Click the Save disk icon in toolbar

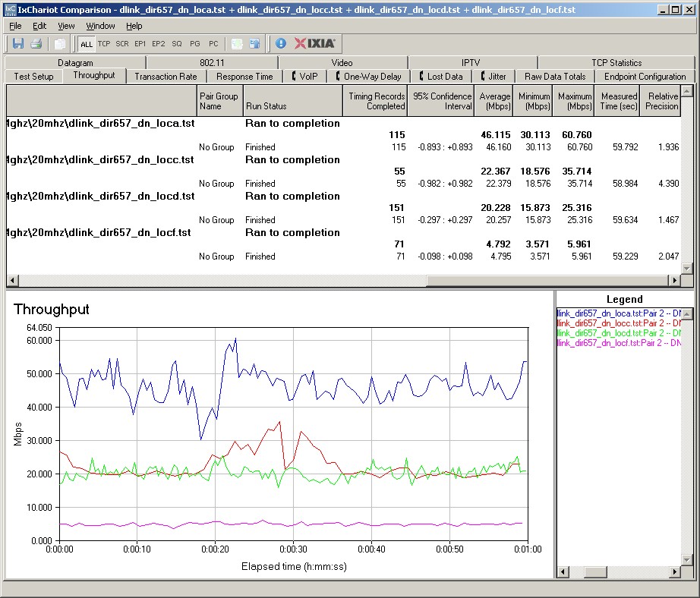click(x=18, y=43)
